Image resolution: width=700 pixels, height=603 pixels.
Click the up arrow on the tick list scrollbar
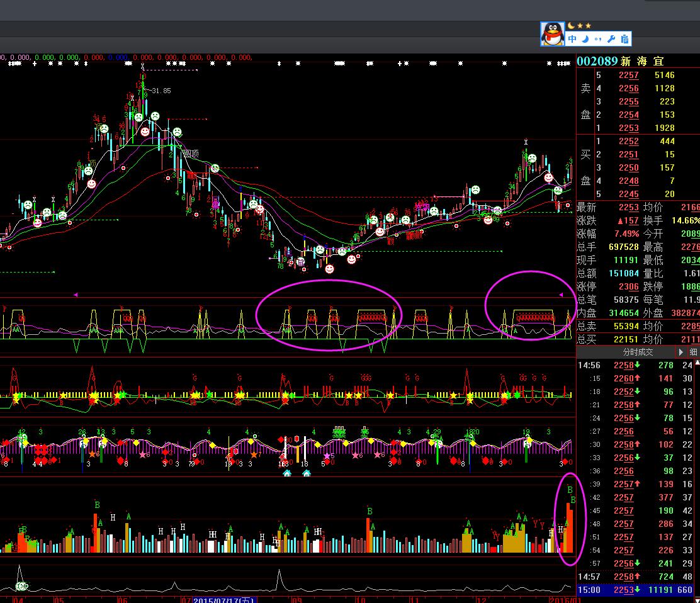(697, 363)
